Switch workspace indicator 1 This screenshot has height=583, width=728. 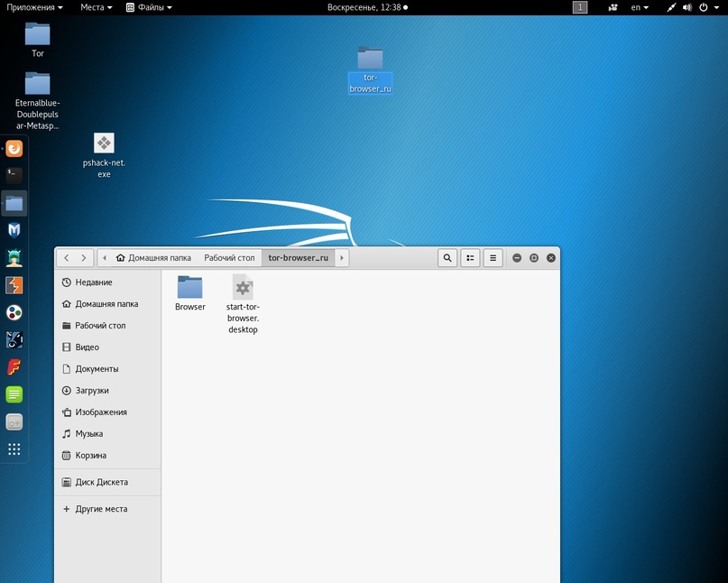tap(580, 7)
